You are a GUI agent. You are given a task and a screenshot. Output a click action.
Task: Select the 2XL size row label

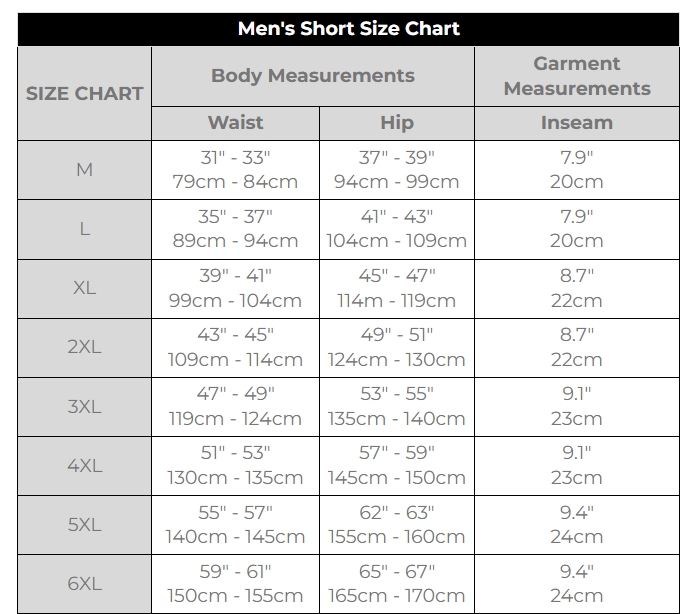click(x=85, y=347)
